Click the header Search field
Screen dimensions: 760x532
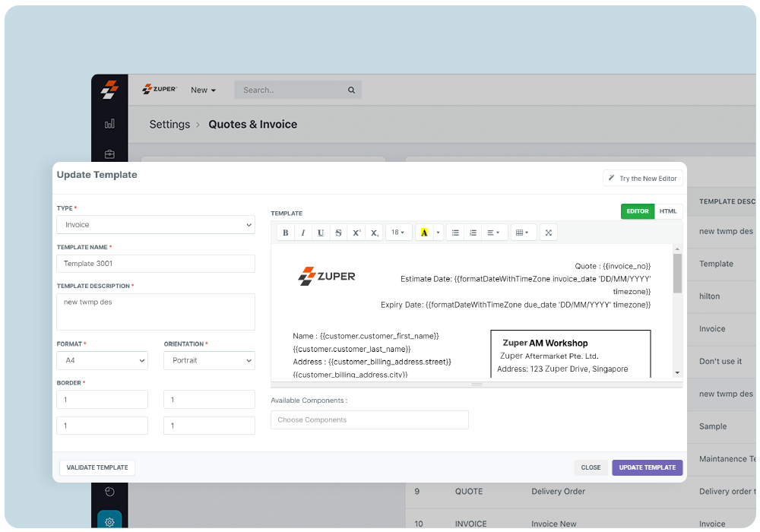coord(298,90)
